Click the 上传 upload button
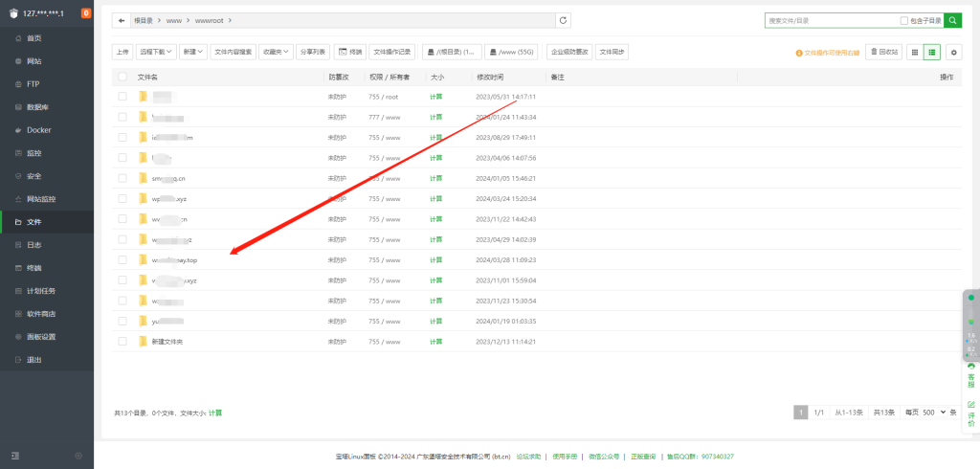 [x=122, y=53]
